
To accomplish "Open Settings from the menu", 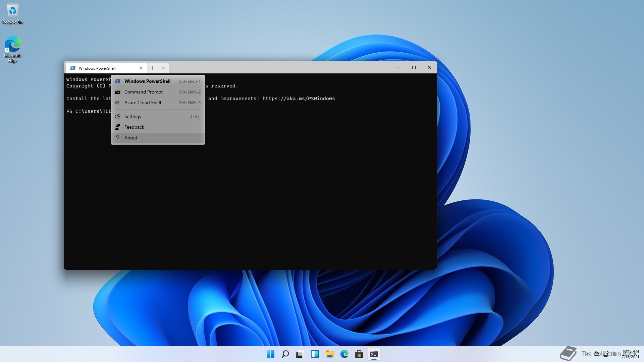I will pyautogui.click(x=158, y=116).
